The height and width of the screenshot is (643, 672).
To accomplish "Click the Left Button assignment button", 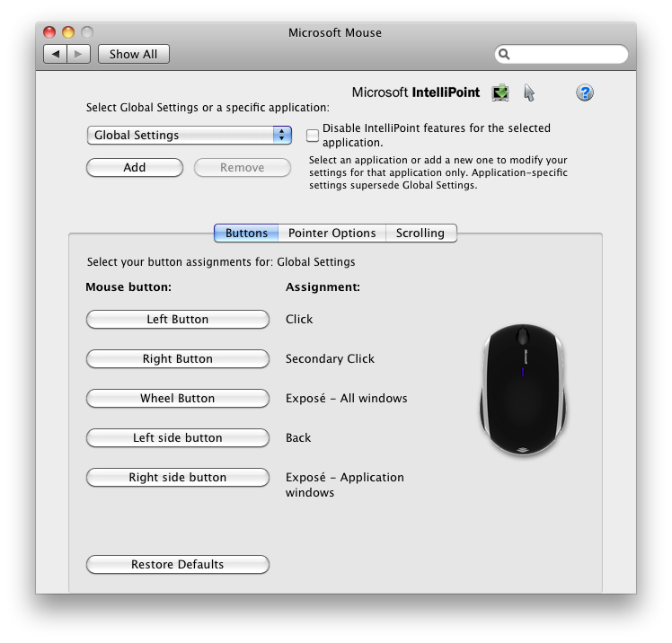I will [177, 319].
